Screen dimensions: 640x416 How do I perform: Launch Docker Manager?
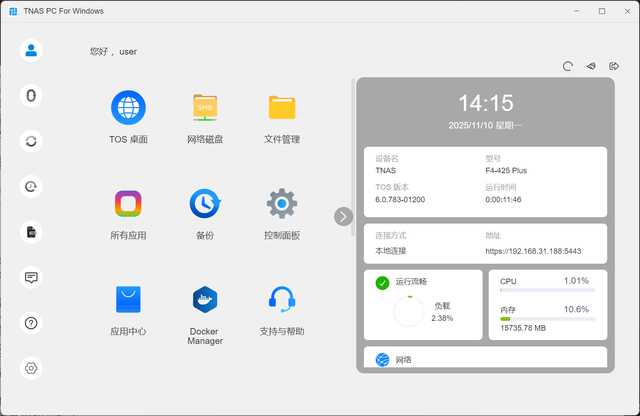[x=205, y=299]
